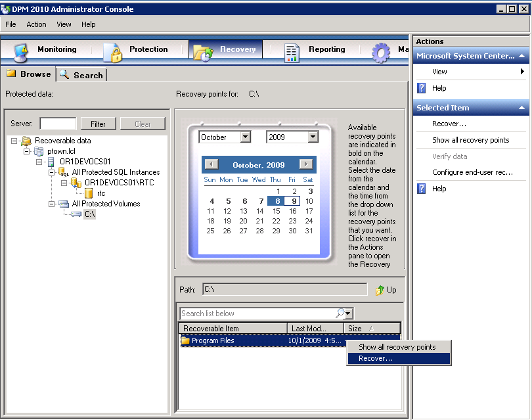Click Recover... in the Actions pane
Screen dimensions: 532x420
tap(449, 124)
